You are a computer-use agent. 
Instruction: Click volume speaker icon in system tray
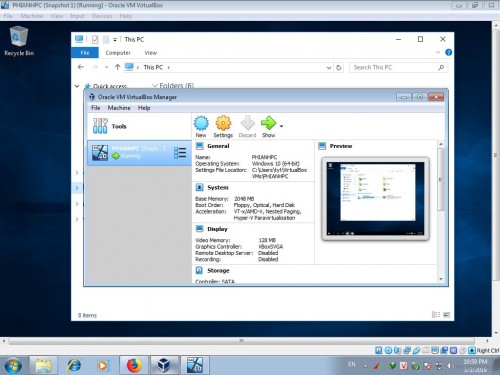click(x=450, y=366)
